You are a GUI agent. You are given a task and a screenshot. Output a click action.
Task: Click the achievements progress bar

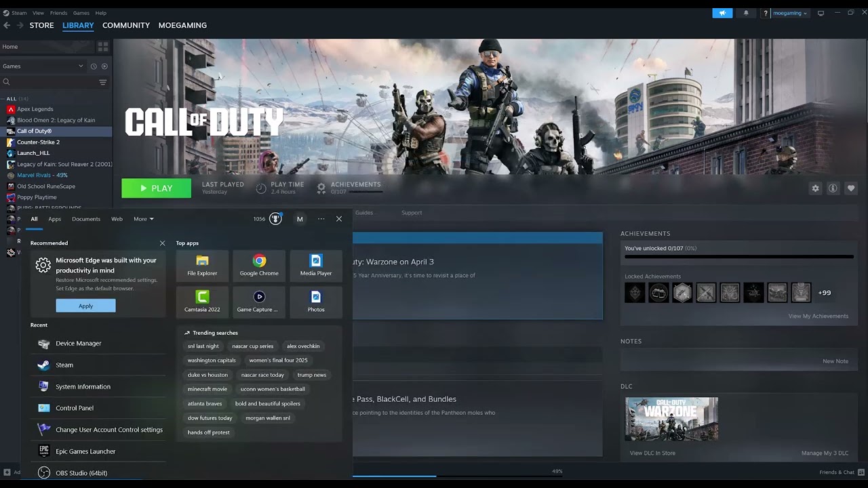pyautogui.click(x=738, y=257)
